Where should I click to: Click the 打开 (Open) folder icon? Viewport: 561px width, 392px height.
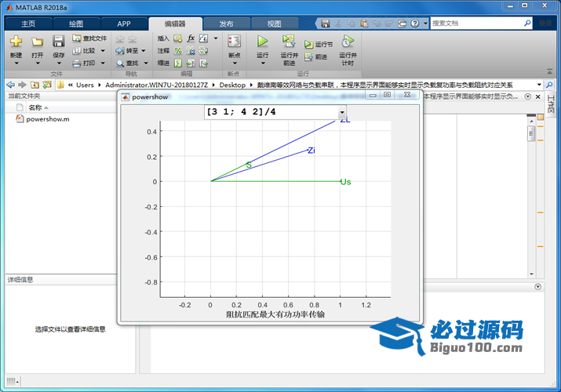click(x=37, y=42)
